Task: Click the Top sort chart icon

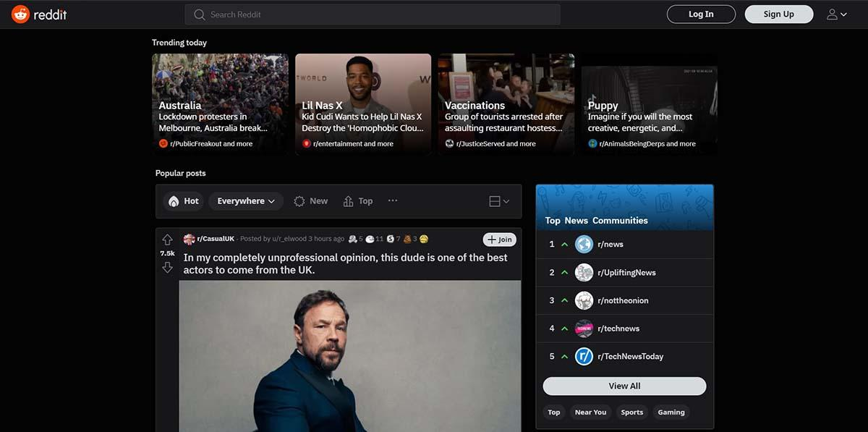Action: coord(349,201)
